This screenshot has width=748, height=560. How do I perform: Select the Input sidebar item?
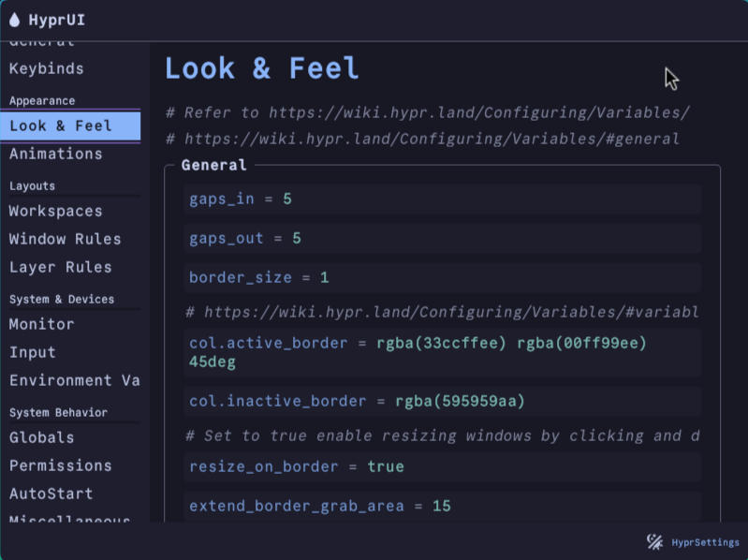click(32, 352)
